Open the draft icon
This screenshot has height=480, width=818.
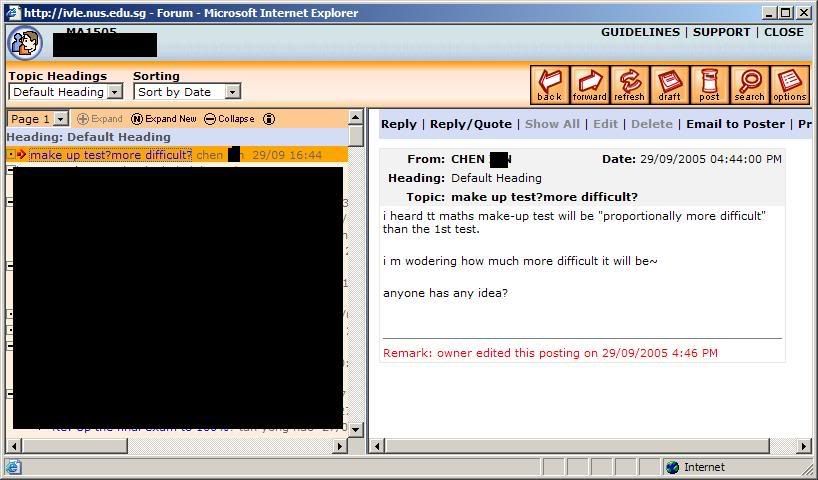[669, 85]
